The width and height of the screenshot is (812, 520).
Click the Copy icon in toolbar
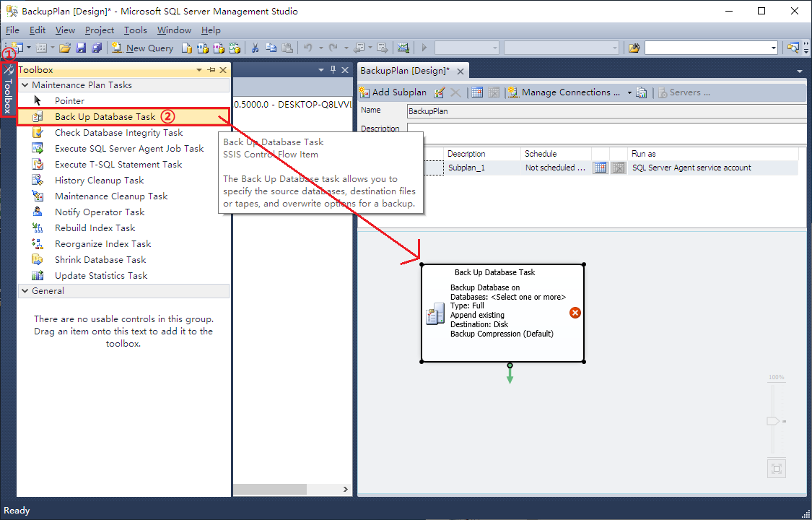click(271, 48)
